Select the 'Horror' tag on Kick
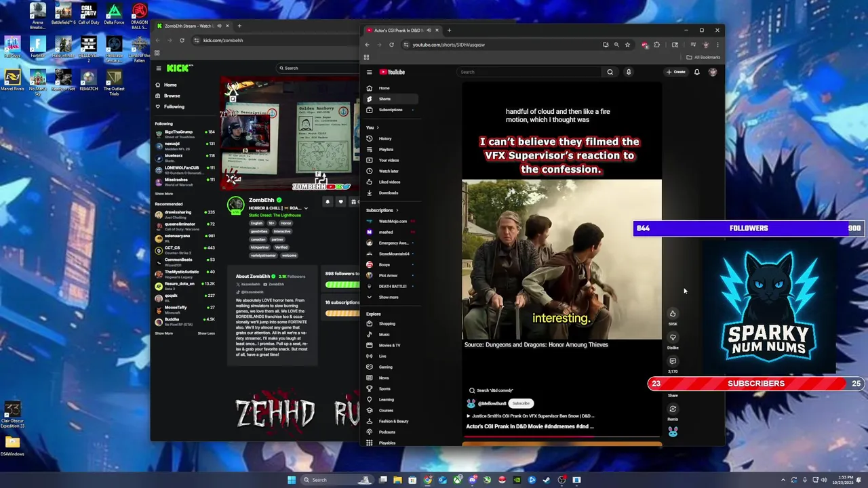 click(285, 223)
